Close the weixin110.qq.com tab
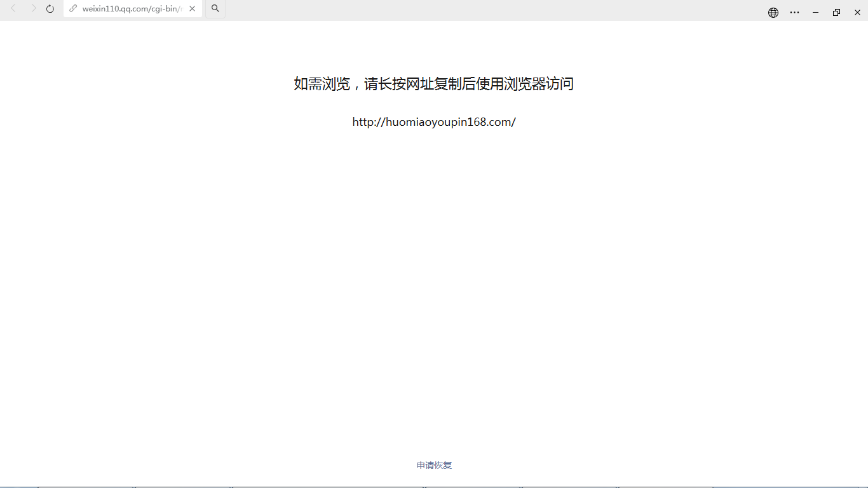The image size is (868, 488). 192,9
